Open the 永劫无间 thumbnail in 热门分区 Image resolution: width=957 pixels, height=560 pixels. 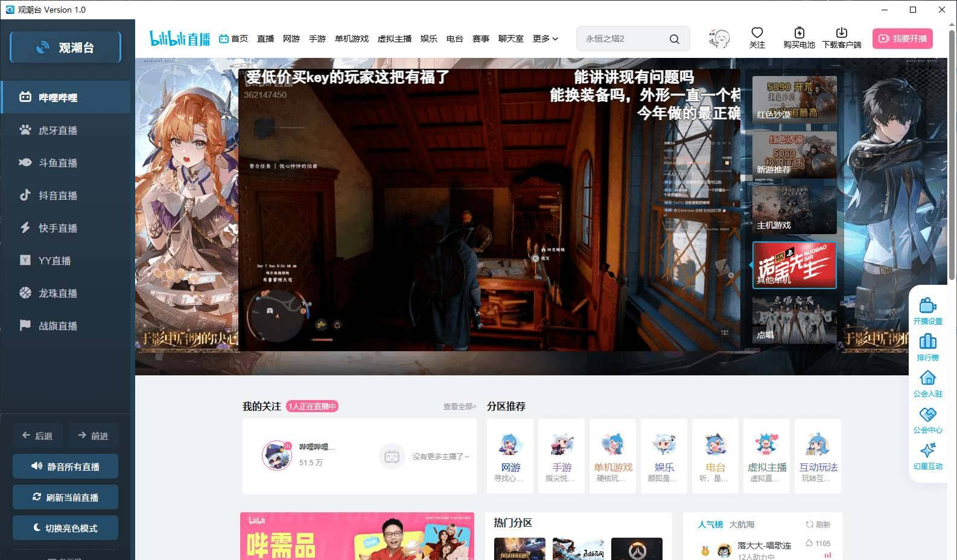coord(578,549)
